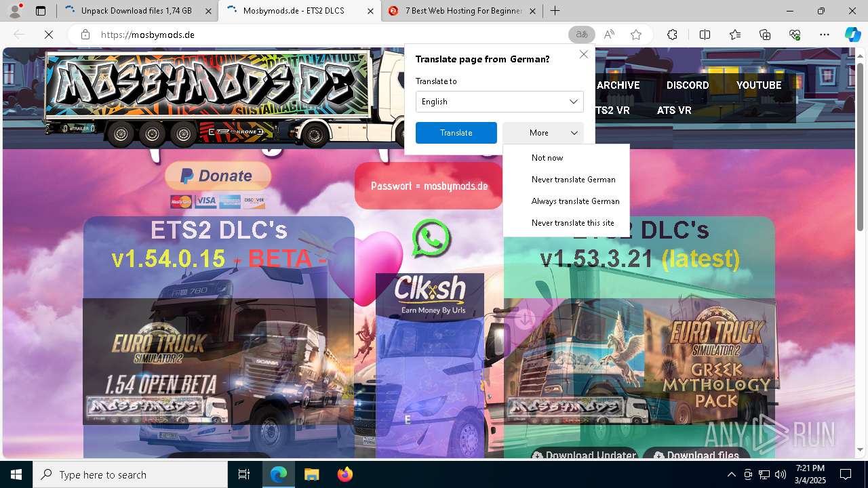Close the Mosbymods.de tab
Screen dimensions: 868x488
(370, 11)
